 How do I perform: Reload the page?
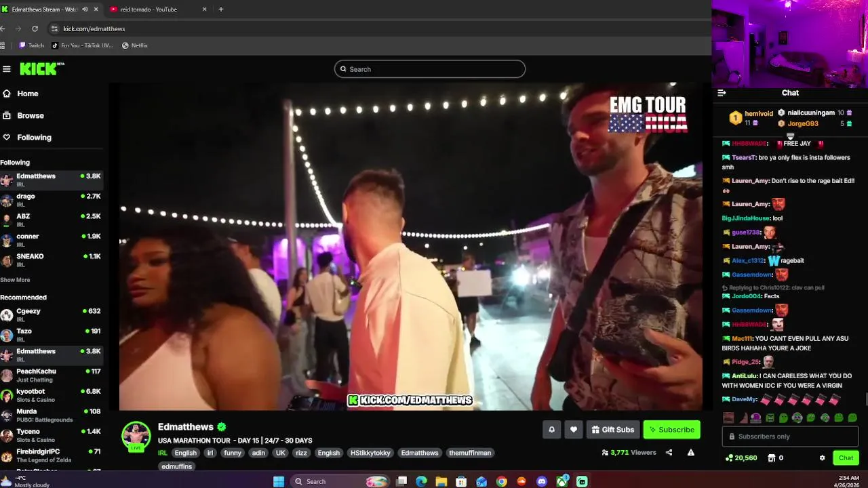click(35, 28)
